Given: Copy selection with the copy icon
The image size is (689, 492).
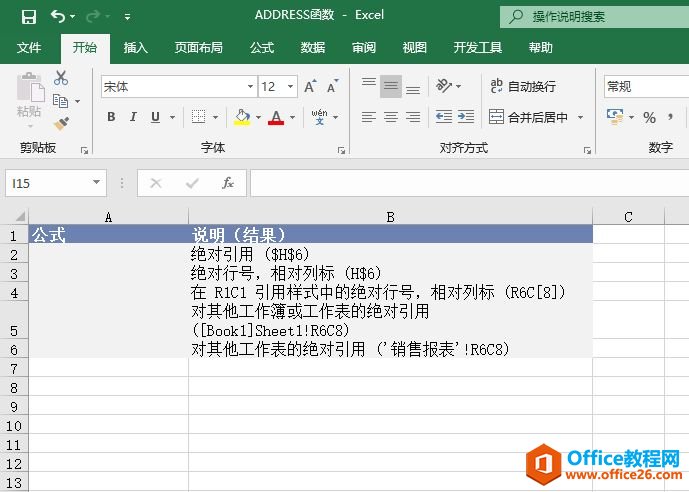Looking at the screenshot, I should (60, 101).
